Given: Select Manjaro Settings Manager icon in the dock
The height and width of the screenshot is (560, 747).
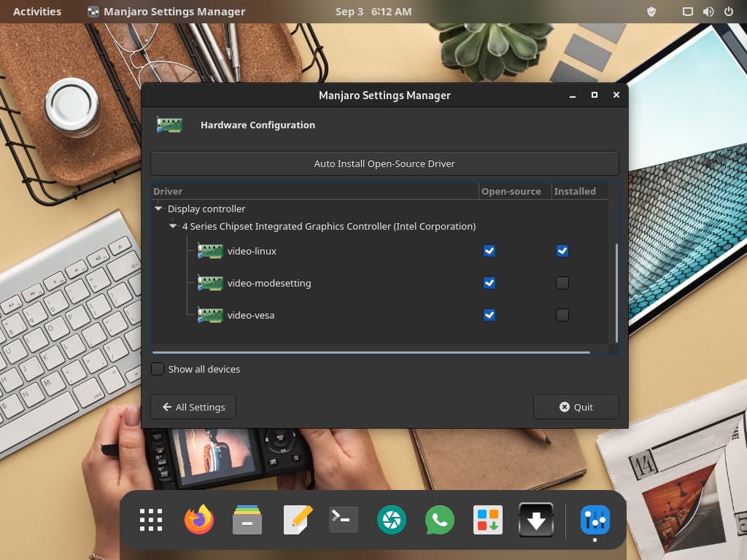Looking at the screenshot, I should (595, 519).
